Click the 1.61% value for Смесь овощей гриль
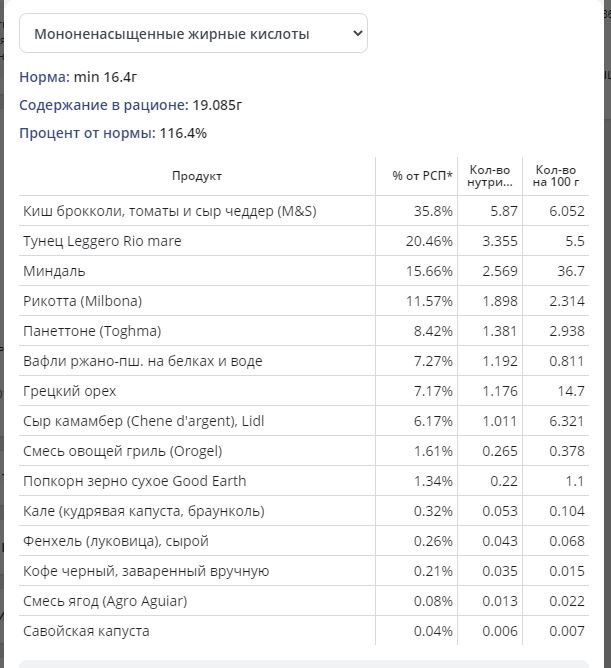This screenshot has width=611, height=668. pos(433,451)
